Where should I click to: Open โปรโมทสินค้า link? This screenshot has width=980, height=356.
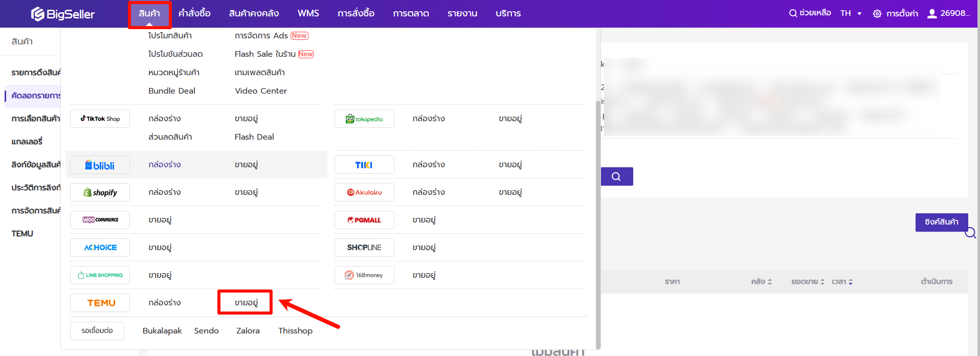coord(170,36)
